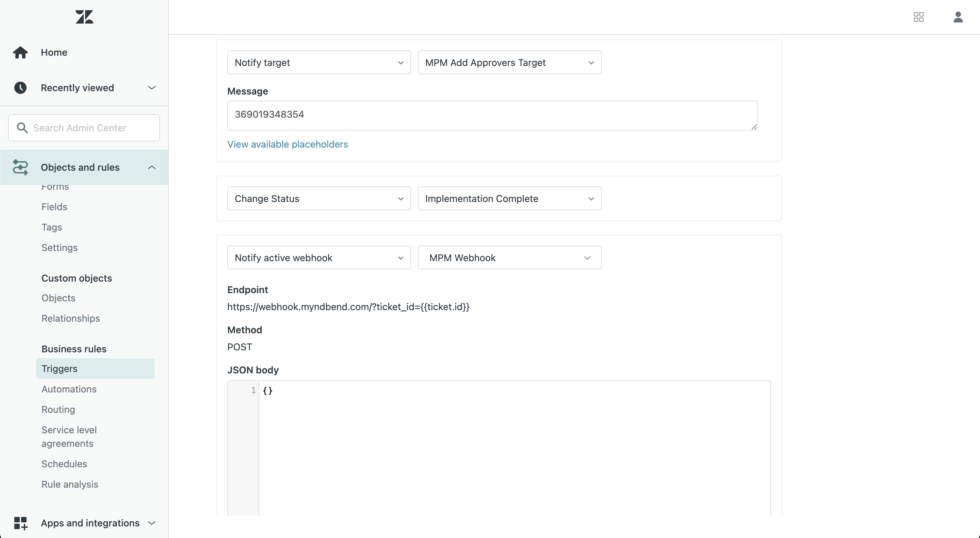Expand the Recently viewed chevron
This screenshot has height=538, width=980.
coord(152,88)
